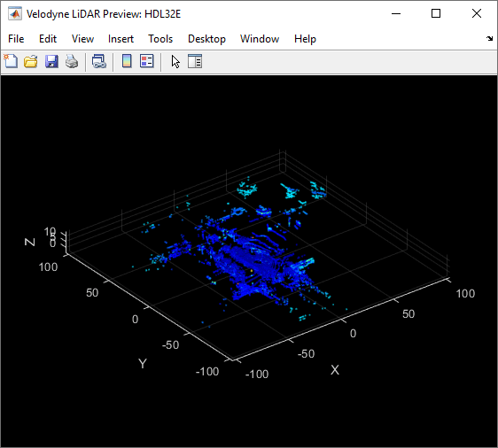The image size is (498, 448).
Task: Click the MATLAB logo in the title bar
Action: (x=14, y=14)
